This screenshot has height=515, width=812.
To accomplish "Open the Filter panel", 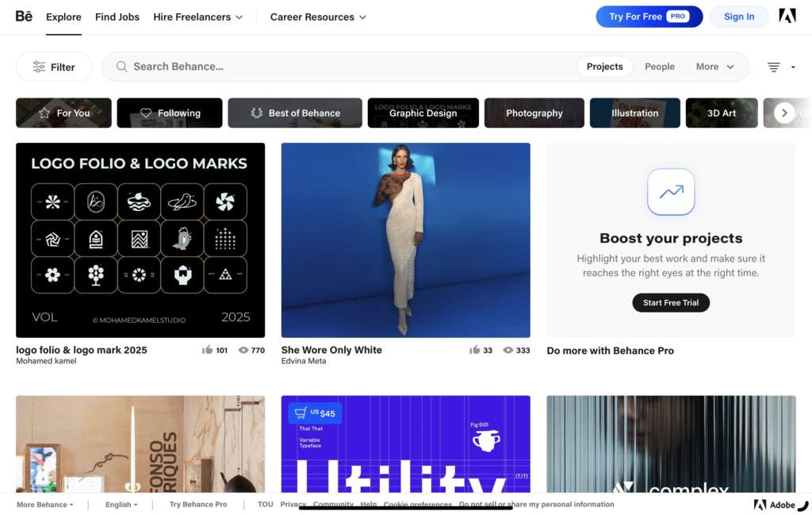I will (x=54, y=67).
